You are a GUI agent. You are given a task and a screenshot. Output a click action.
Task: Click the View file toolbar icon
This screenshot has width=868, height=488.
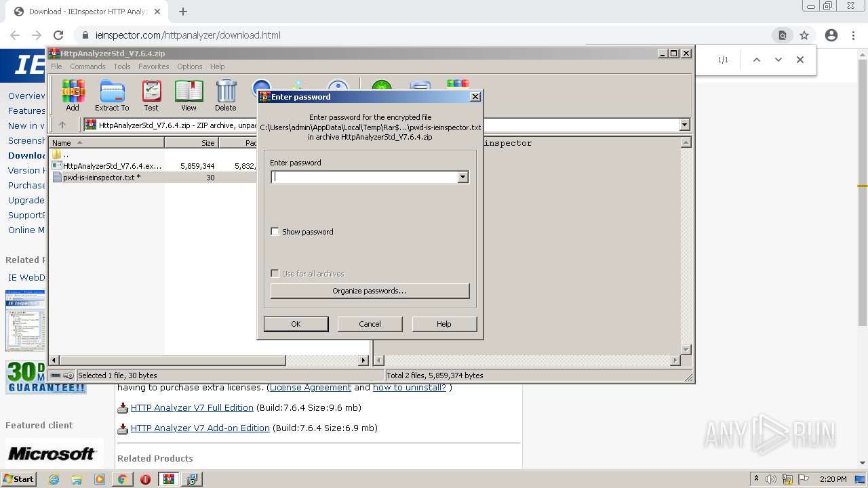[x=189, y=96]
